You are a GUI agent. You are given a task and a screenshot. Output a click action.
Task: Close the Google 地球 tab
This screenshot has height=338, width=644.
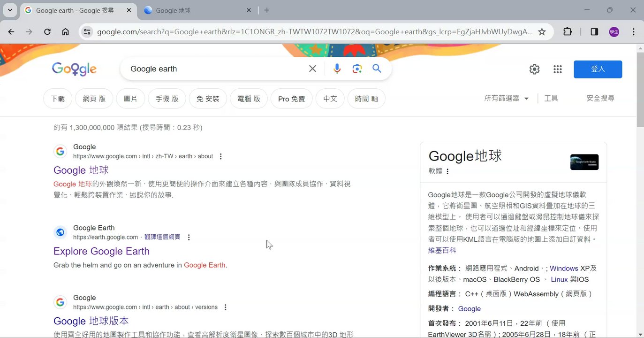249,10
